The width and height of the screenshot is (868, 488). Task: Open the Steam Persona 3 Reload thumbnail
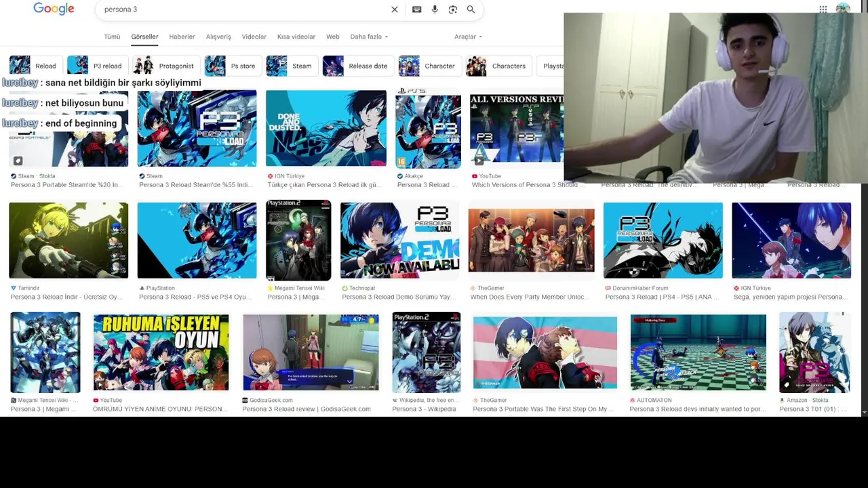[197, 128]
